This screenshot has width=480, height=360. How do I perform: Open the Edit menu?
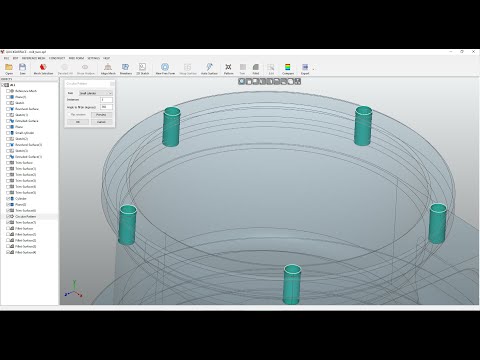point(15,58)
